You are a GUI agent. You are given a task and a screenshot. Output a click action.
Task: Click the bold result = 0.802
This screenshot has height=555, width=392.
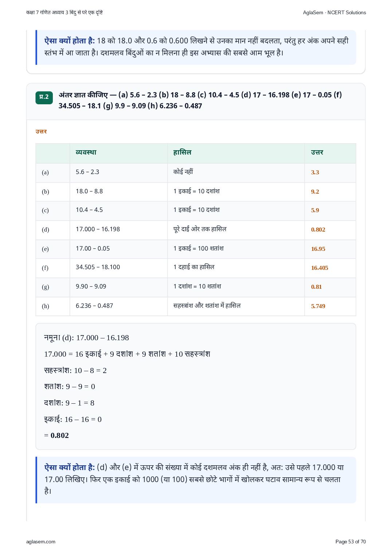(x=56, y=435)
